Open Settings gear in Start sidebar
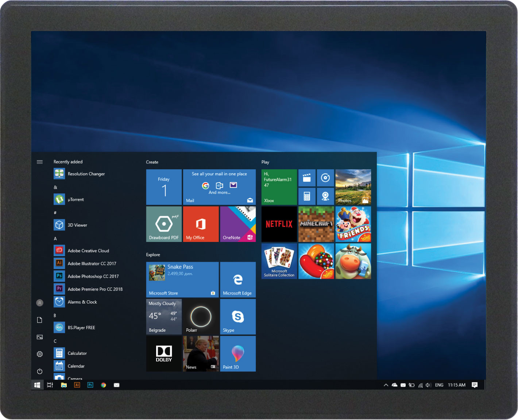 40,354
